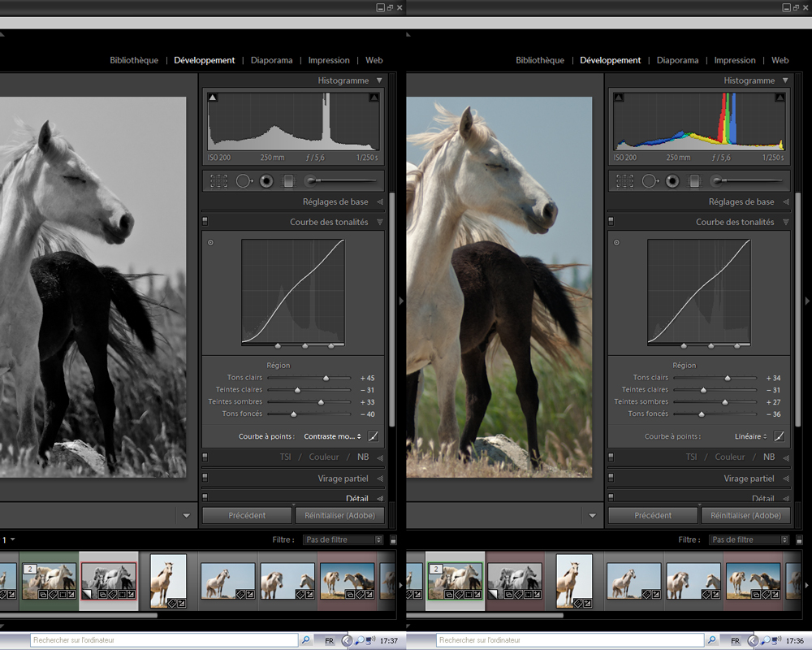Click the FR language indicator in left taskbar
This screenshot has height=650, width=812.
click(x=330, y=641)
